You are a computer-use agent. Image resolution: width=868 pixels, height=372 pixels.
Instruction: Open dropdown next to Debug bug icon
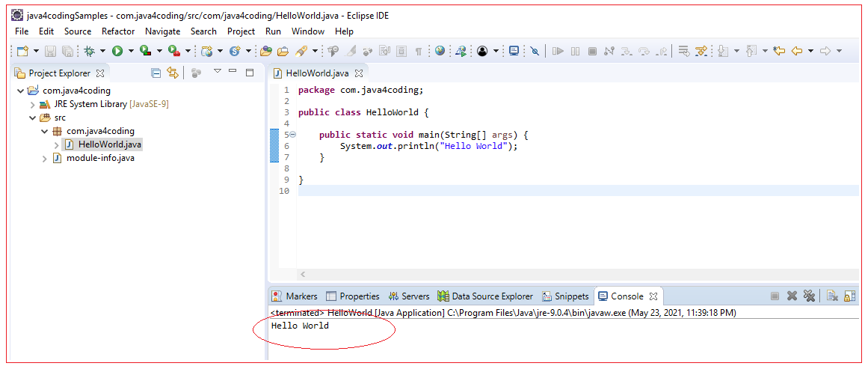[x=102, y=51]
